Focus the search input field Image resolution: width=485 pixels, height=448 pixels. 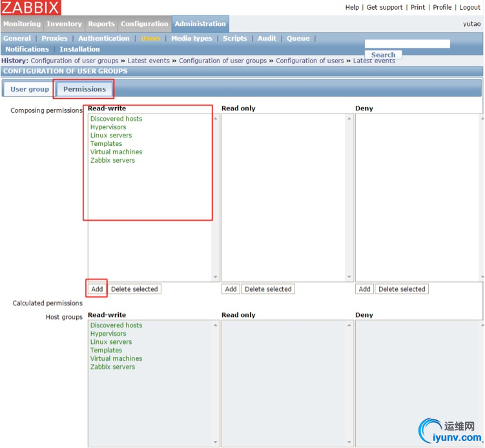pos(407,44)
